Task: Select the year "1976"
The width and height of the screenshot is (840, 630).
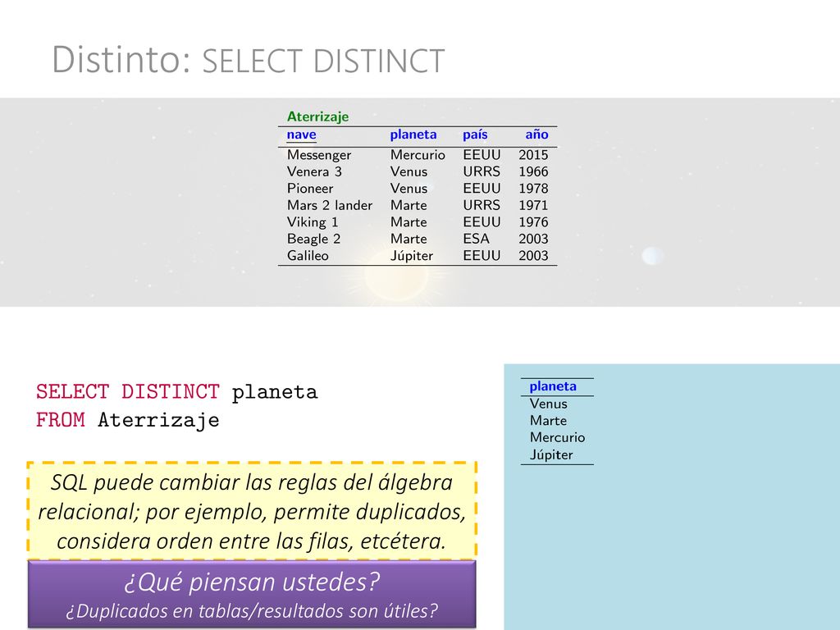Action: 533,222
